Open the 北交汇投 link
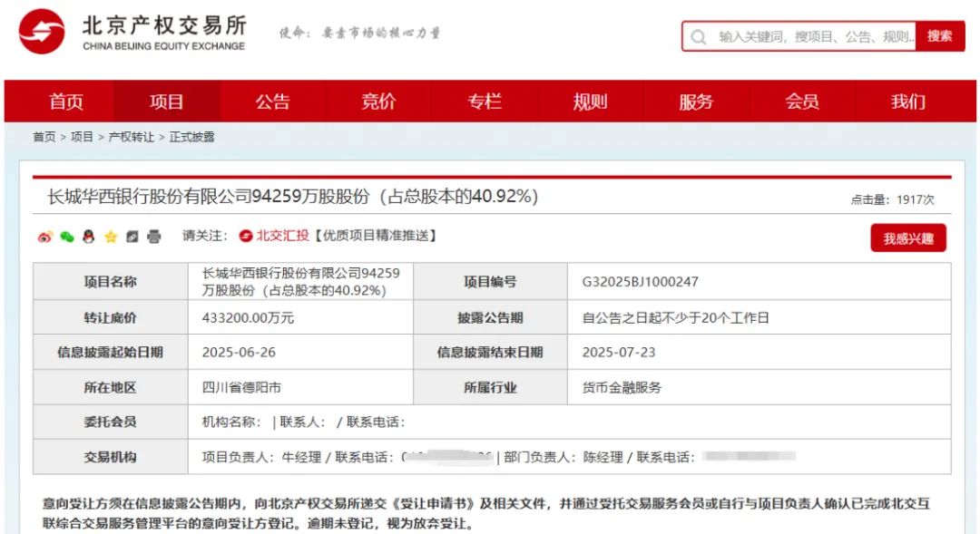This screenshot has width=980, height=534. point(282,236)
